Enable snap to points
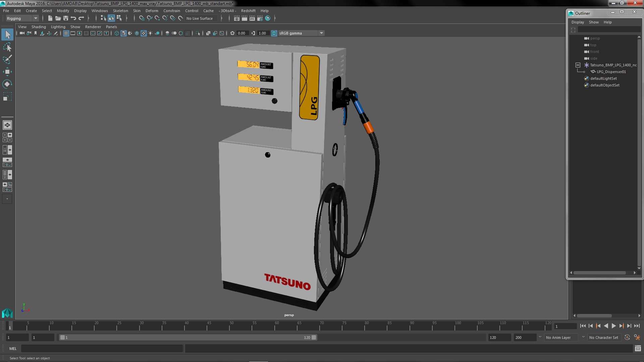Image resolution: width=644 pixels, height=362 pixels. pos(157,18)
